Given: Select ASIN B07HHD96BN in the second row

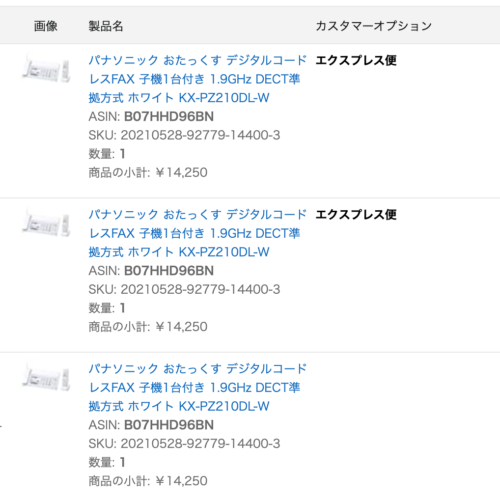Looking at the screenshot, I should [x=169, y=271].
